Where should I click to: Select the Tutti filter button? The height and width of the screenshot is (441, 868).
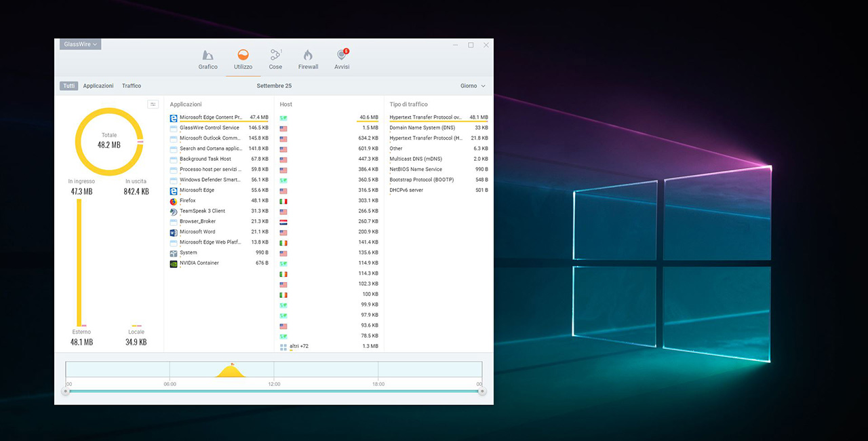[68, 86]
